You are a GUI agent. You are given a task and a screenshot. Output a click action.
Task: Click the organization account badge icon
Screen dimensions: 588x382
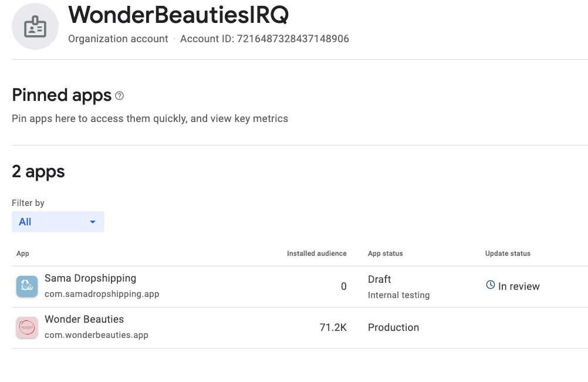[x=35, y=26]
